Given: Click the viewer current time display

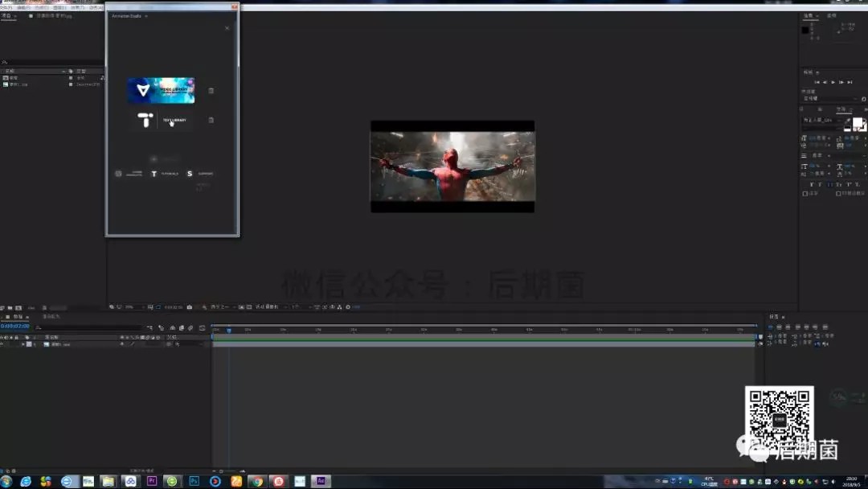Looking at the screenshot, I should click(174, 306).
